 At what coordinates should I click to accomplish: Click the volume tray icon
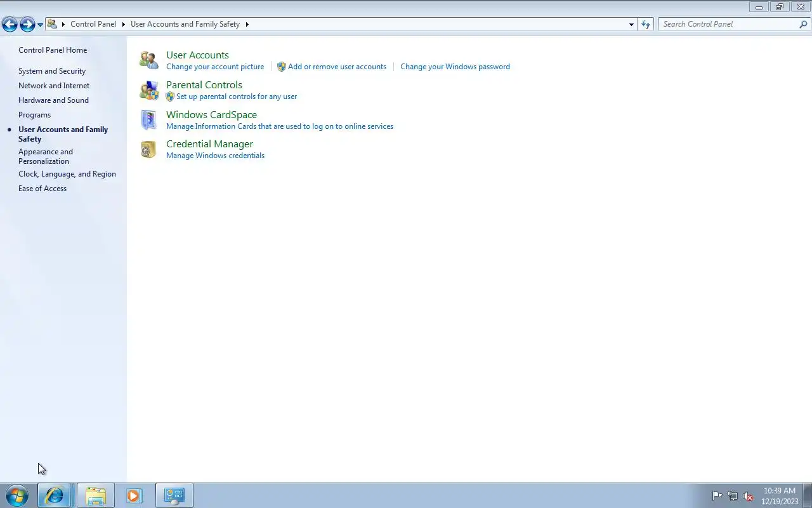click(x=748, y=496)
